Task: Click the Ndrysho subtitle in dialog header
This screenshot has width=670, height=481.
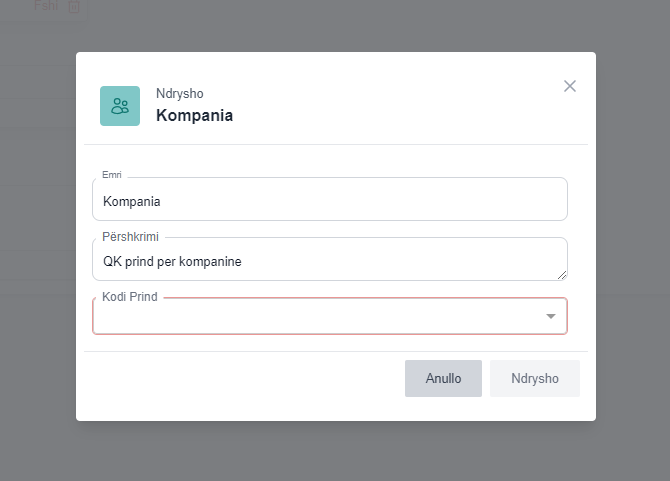Action: coord(180,94)
